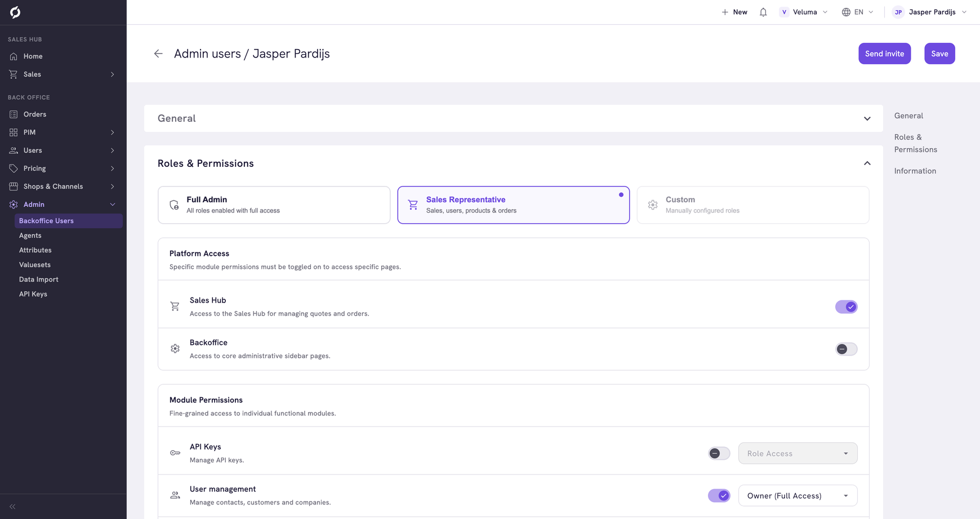Go back using the left arrow icon

click(x=158, y=54)
